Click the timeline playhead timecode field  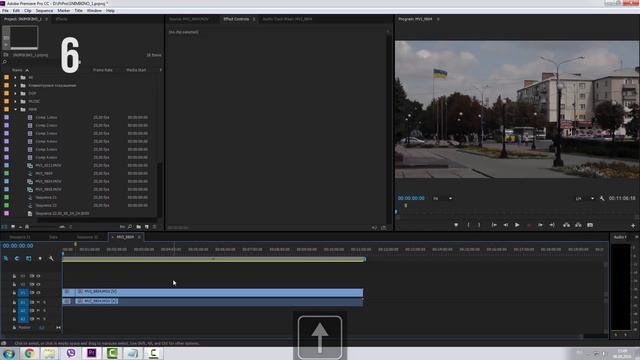(x=18, y=246)
